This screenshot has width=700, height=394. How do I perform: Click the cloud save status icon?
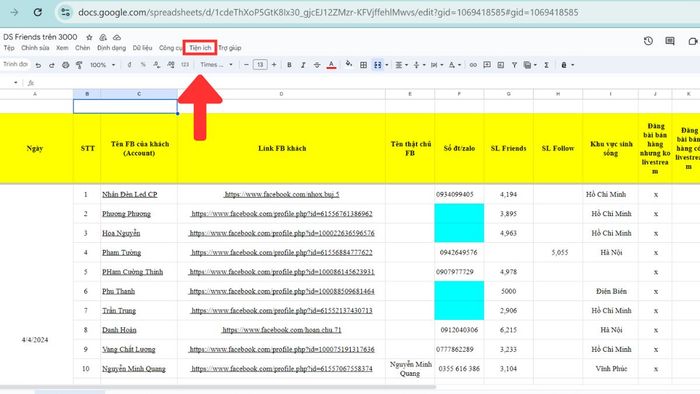point(117,37)
